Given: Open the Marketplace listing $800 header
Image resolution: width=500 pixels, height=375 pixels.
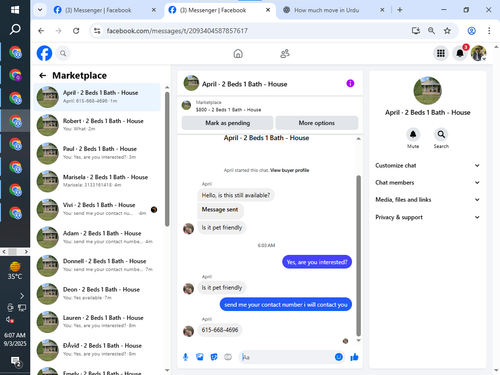Looking at the screenshot, I should coord(270,106).
